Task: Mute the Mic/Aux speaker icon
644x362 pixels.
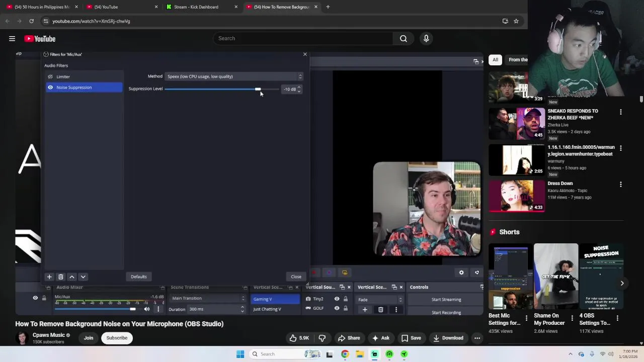Action: coord(146,309)
